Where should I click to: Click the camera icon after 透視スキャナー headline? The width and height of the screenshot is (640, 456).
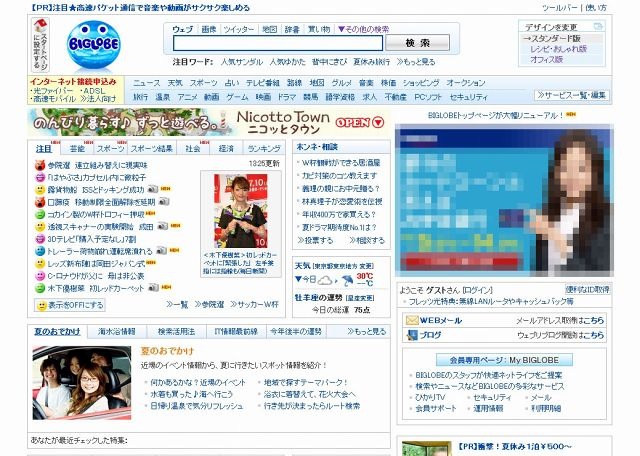(x=162, y=226)
